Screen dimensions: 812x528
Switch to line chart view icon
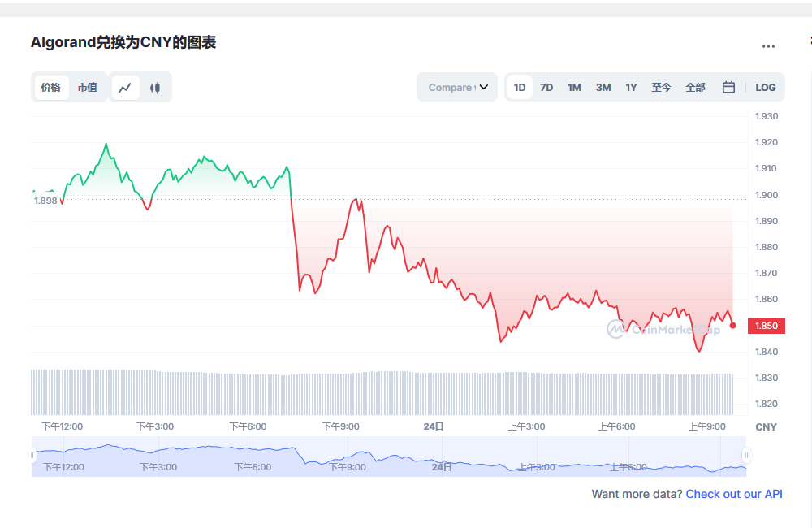pyautogui.click(x=125, y=88)
